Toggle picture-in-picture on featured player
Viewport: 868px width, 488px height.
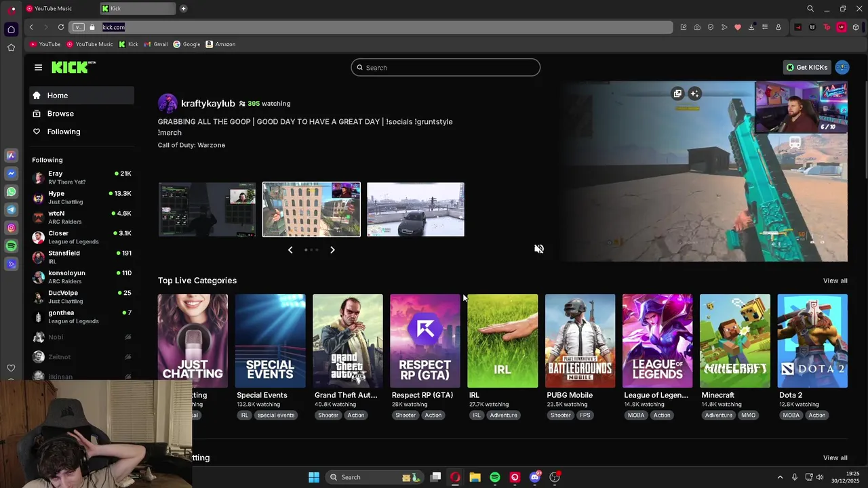pyautogui.click(x=677, y=94)
